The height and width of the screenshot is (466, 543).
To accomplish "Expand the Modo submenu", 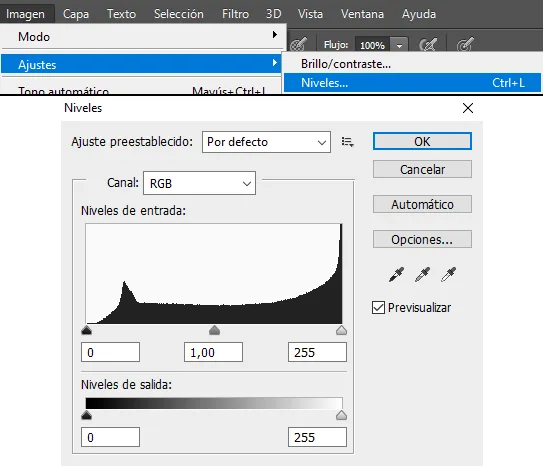I will tap(143, 37).
